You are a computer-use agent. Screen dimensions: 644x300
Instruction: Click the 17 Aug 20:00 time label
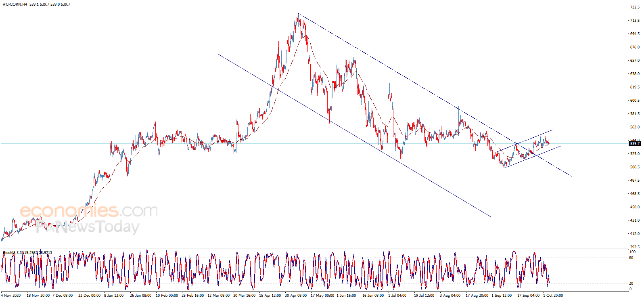[477, 295]
